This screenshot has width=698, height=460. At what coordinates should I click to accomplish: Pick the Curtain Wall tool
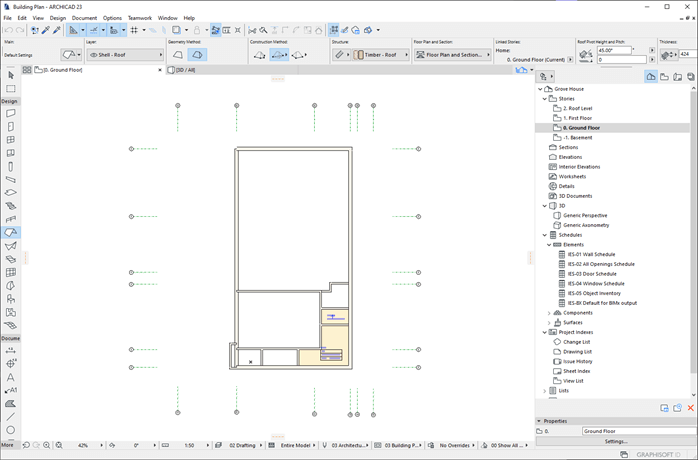coord(11,273)
